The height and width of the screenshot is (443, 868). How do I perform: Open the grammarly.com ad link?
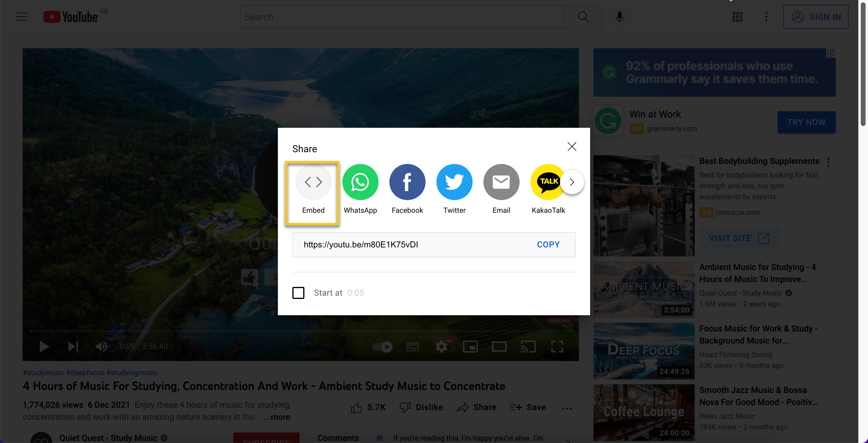(x=672, y=128)
